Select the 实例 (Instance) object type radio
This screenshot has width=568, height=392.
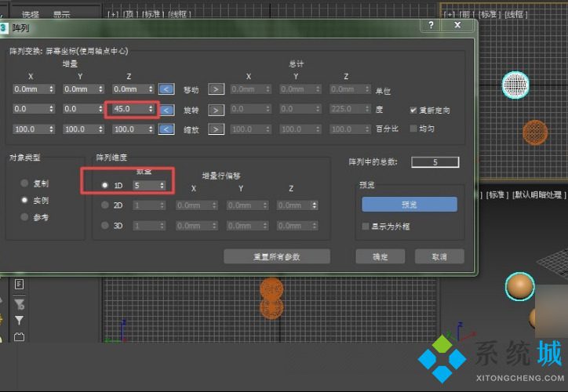tap(24, 200)
